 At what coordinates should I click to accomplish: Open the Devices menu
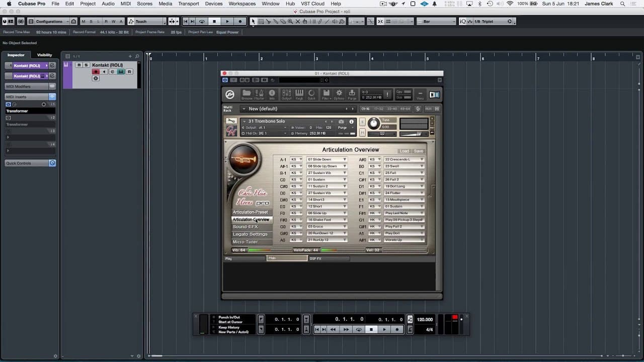(x=213, y=4)
